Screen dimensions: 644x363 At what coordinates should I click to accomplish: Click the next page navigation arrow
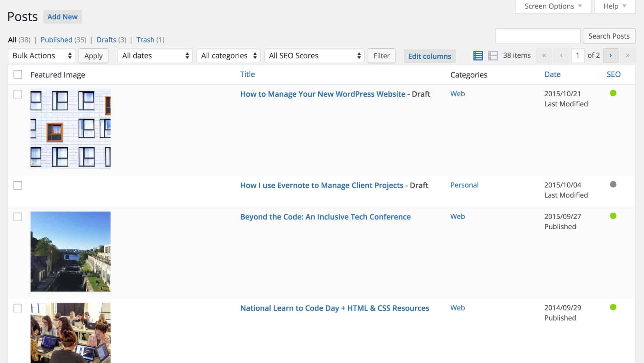[x=611, y=55]
